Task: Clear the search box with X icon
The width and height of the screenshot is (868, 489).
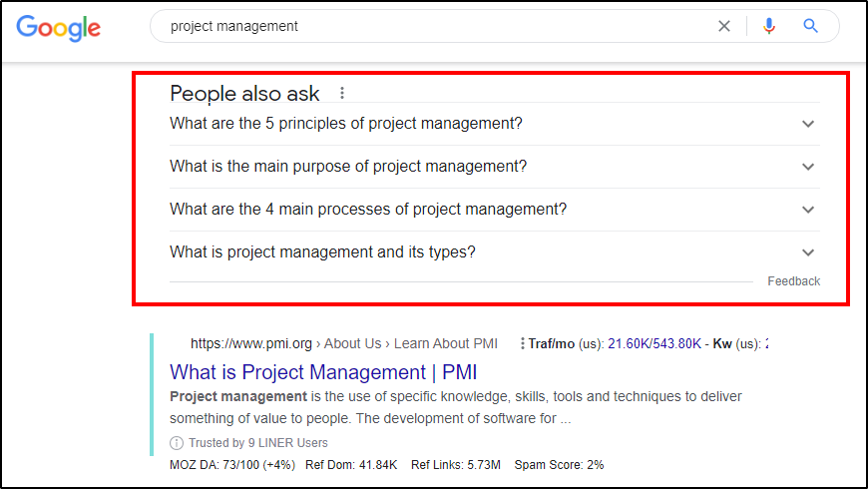Action: point(724,27)
